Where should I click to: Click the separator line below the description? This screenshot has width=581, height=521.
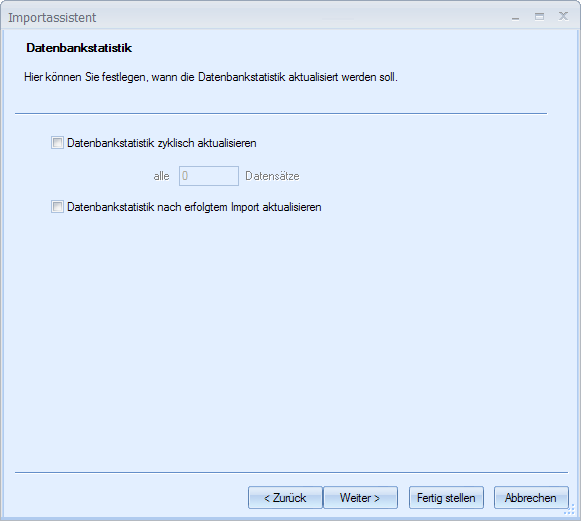click(x=281, y=113)
